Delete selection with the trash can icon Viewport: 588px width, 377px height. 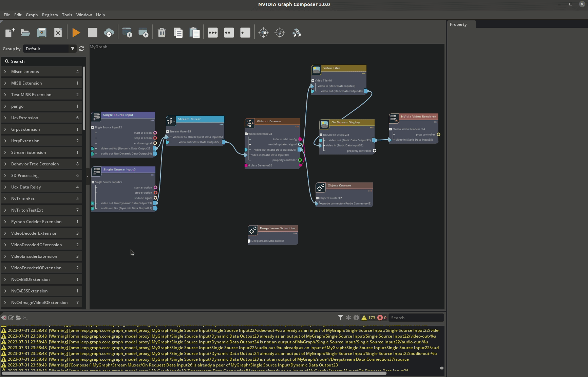[x=162, y=33]
